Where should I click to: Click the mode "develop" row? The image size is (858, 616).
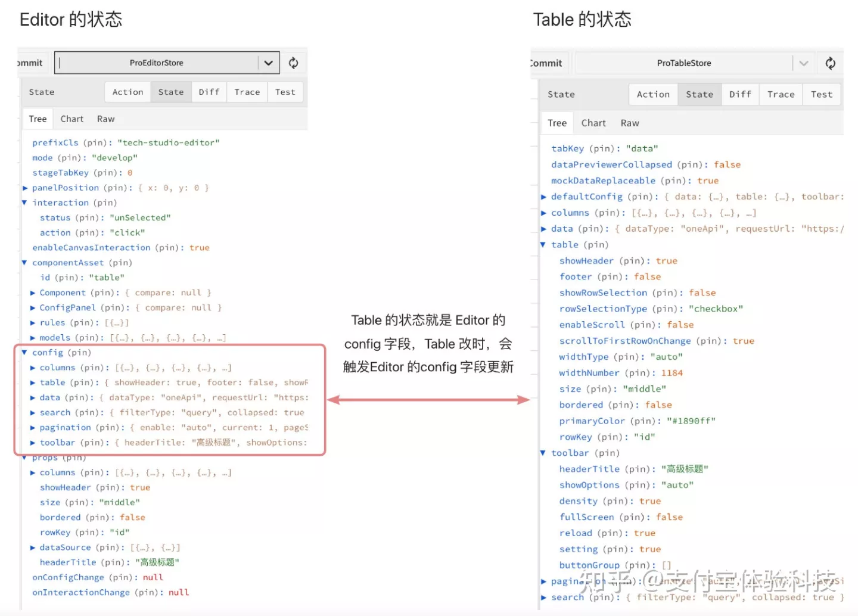(x=85, y=158)
